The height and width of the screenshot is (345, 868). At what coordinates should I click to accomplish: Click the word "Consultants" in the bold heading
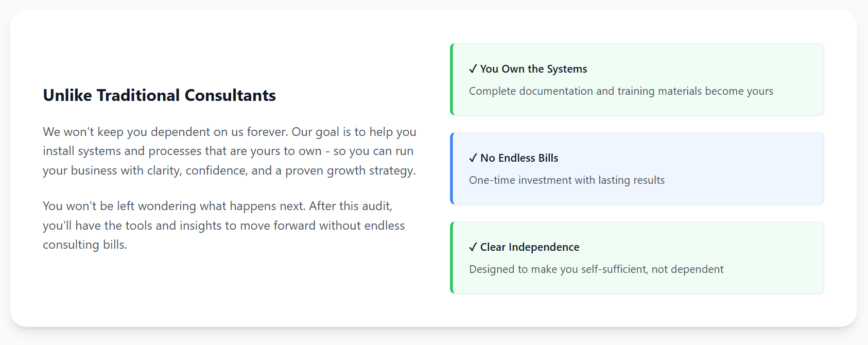(230, 95)
